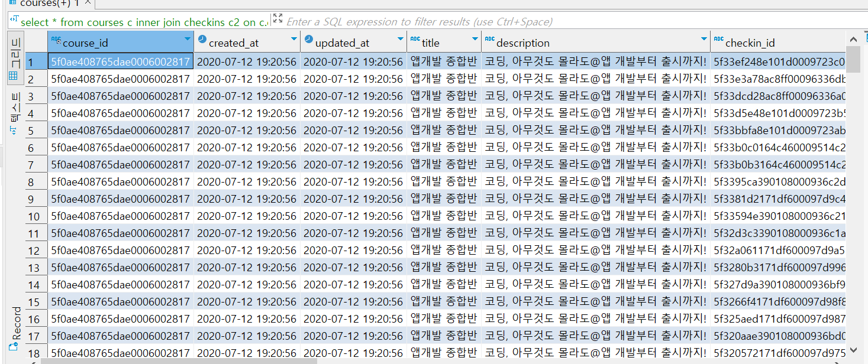
Task: Click checkin_id cell 5f325aed171df600097d987
Action: point(778,319)
